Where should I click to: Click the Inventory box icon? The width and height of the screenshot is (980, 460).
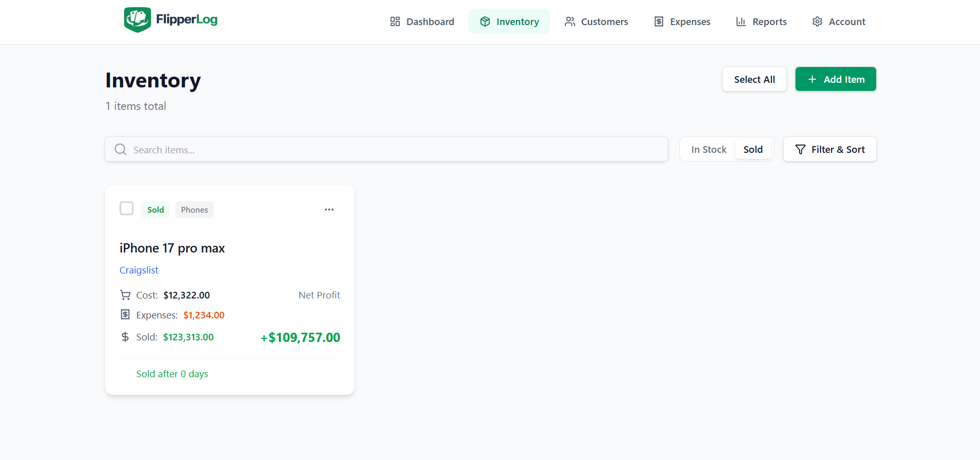[x=485, y=21]
